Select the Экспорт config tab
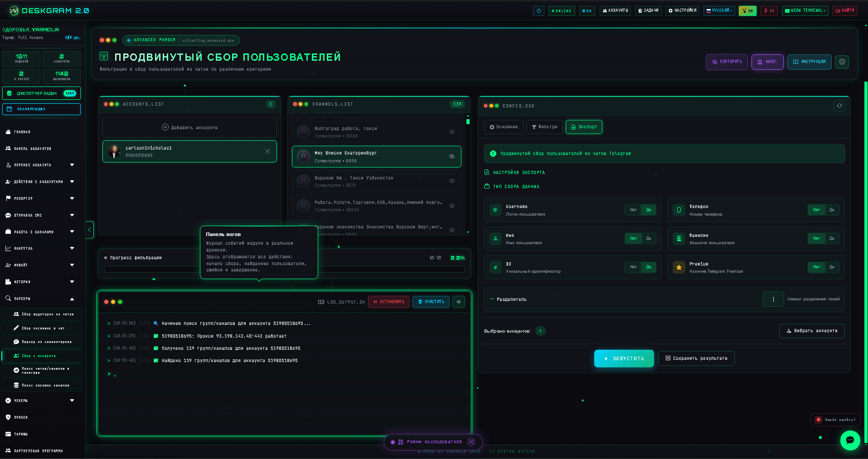868x459 pixels. click(584, 127)
